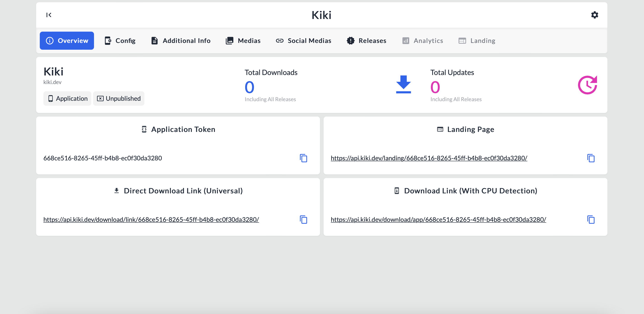The width and height of the screenshot is (644, 314).
Task: Select the Overview tab
Action: click(67, 41)
